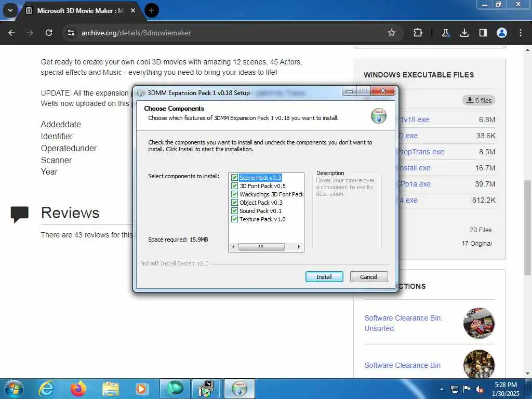Screen dimensions: 532x399
Task: Open site information icon in address bar
Action: coord(71,33)
